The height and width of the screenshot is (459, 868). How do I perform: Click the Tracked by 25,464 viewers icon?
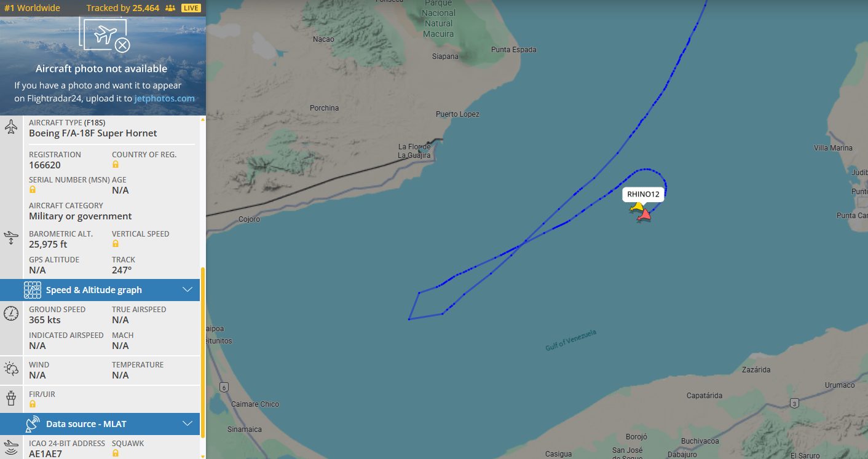click(170, 8)
